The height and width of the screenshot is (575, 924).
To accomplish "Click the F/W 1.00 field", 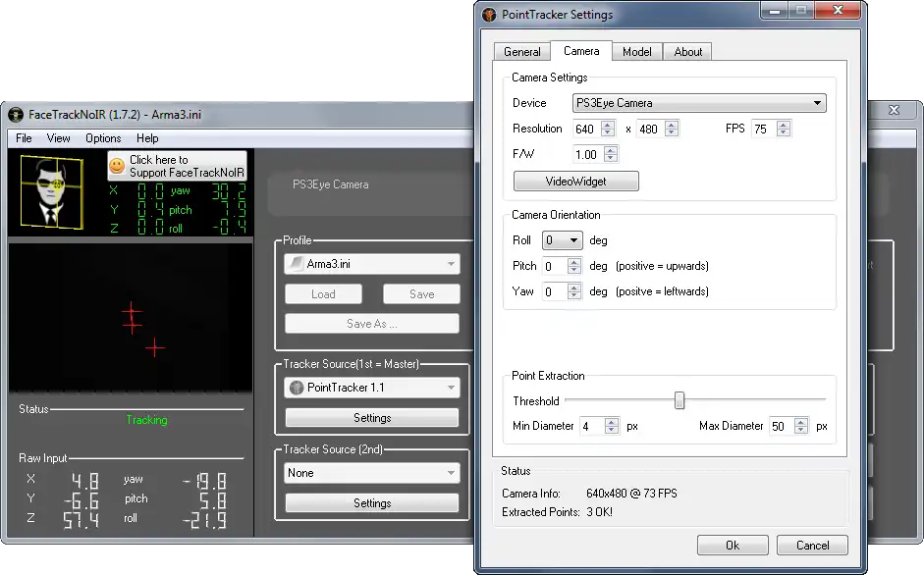I will pos(588,154).
